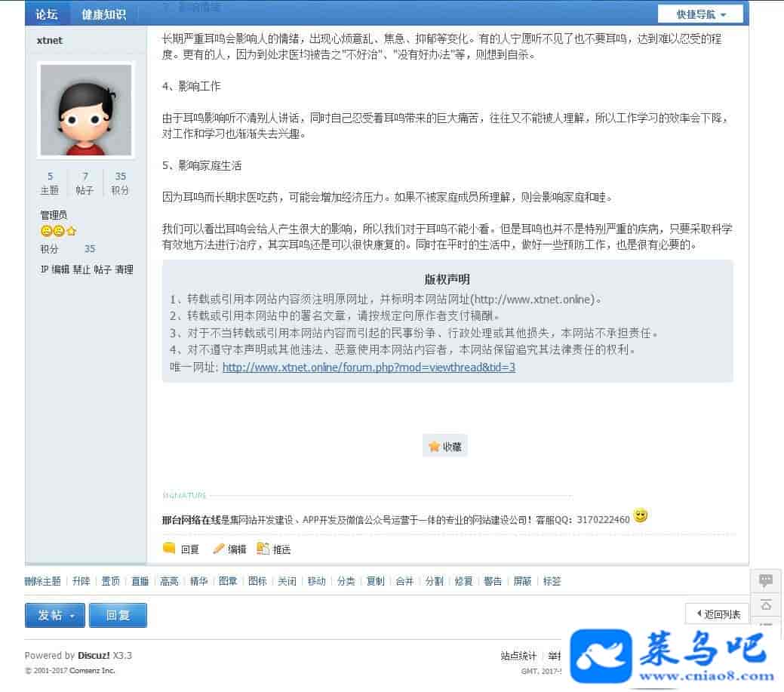Click 删除主题 moderation link
Screen dimensions: 784x692
[42, 581]
